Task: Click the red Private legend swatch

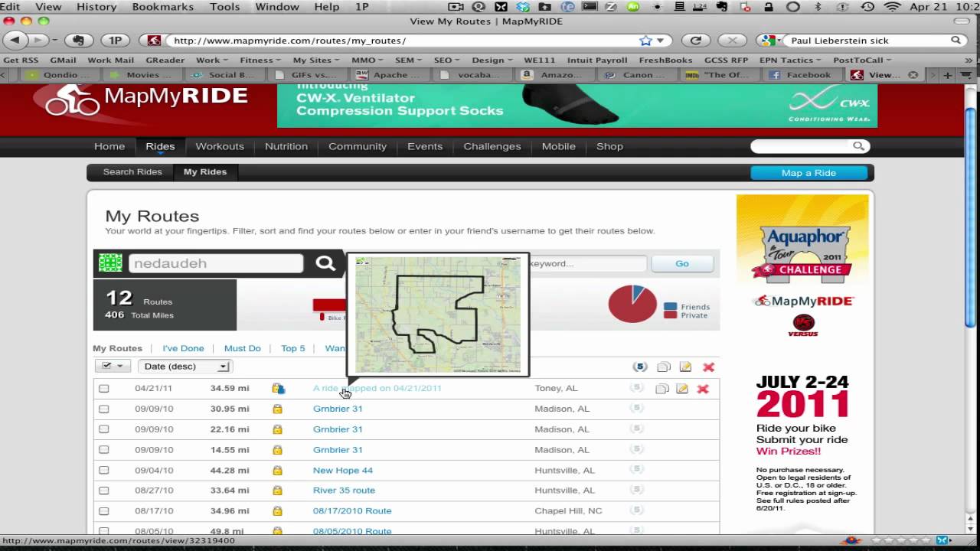Action: tap(670, 315)
